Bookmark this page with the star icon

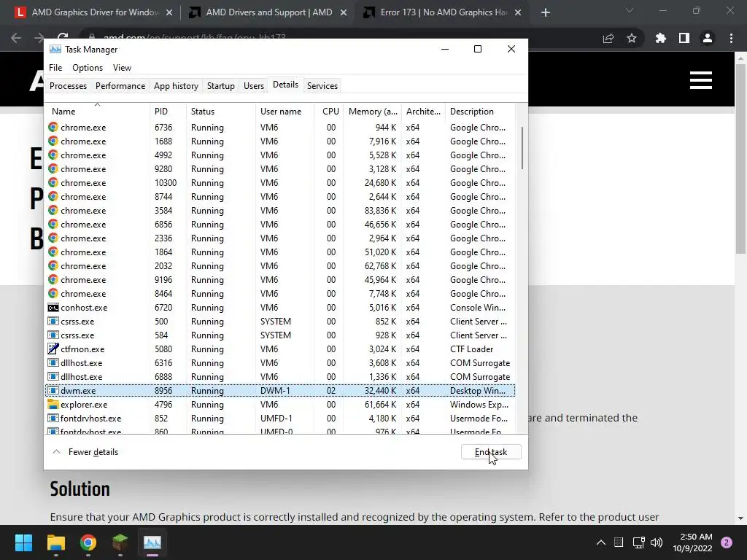point(631,38)
